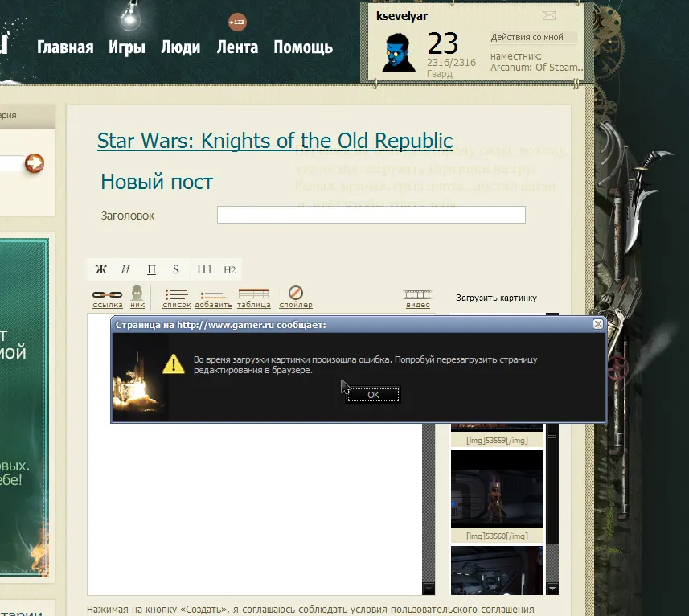This screenshot has height=616, width=689.
Task: Select the bottom image thumbnail in gallery
Action: pos(497,570)
